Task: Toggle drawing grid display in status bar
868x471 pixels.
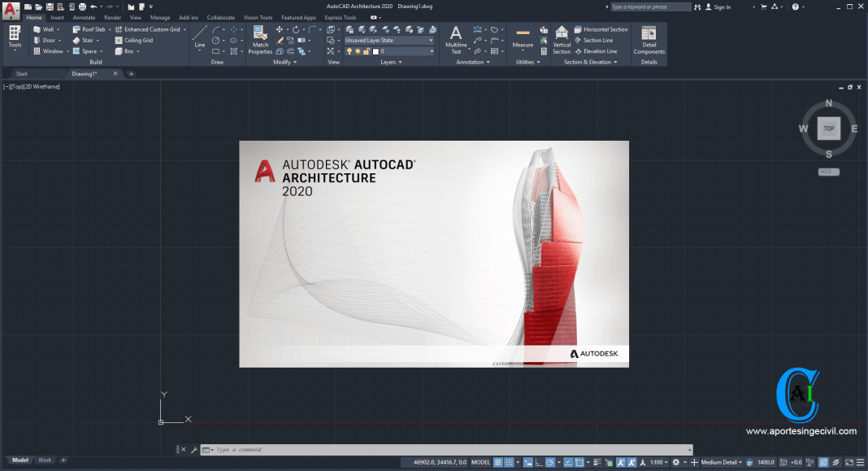Action: 497,462
